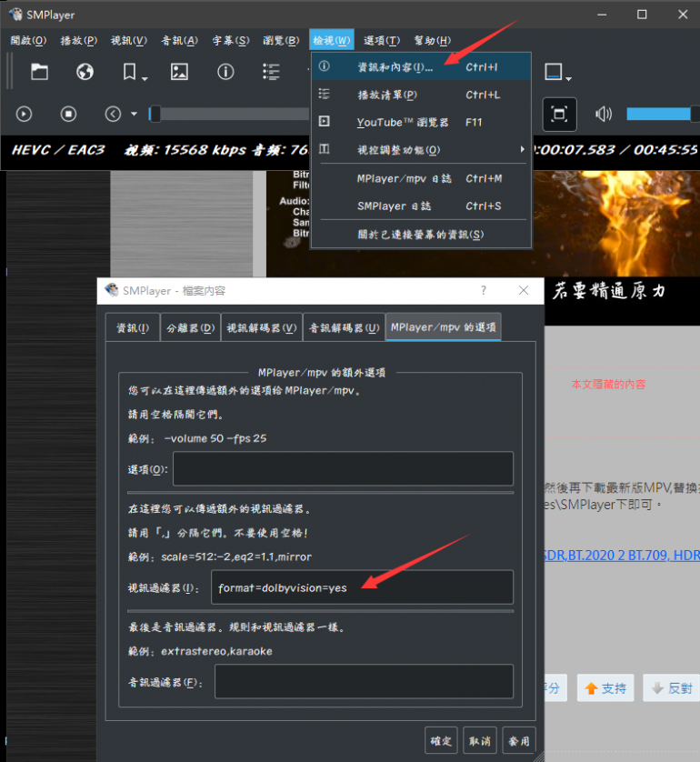
Task: Open the 視訊(V) menu
Action: click(x=129, y=40)
